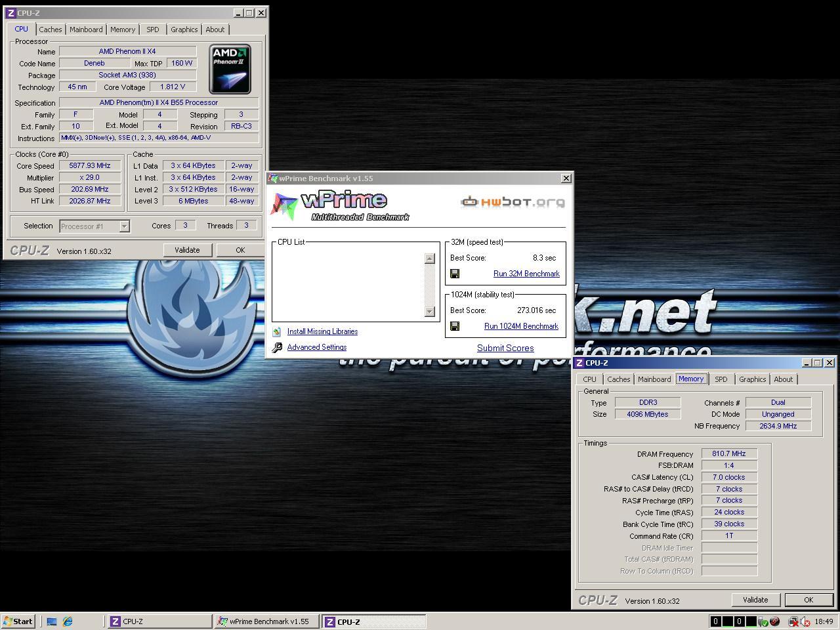Launch Internet Explorer from quick launch
Image resolution: width=840 pixels, height=630 pixels.
[68, 621]
